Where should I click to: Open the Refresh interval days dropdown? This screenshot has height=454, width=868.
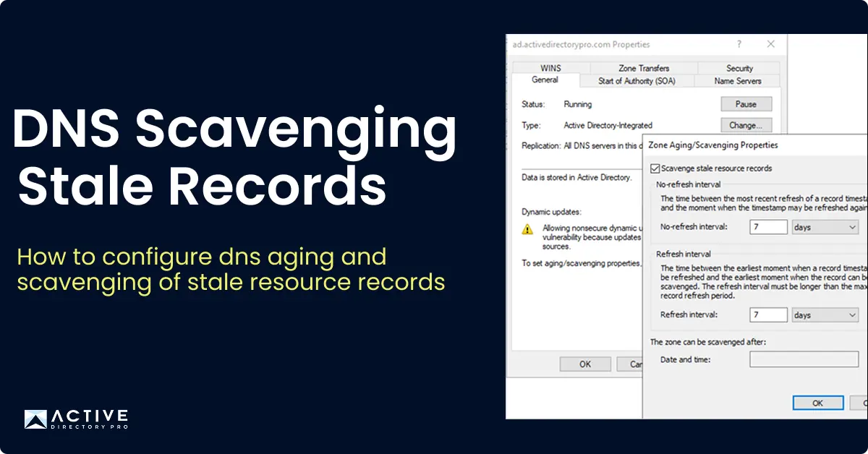[x=825, y=315]
